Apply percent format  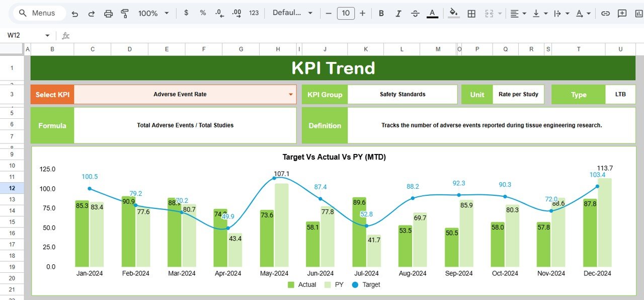202,13
